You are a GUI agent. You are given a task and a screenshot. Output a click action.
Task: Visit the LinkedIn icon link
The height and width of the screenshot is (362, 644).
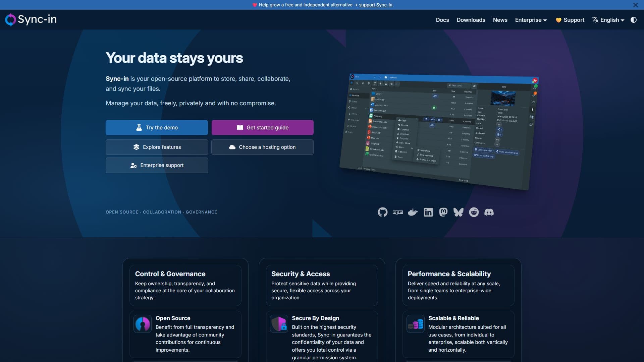point(428,212)
